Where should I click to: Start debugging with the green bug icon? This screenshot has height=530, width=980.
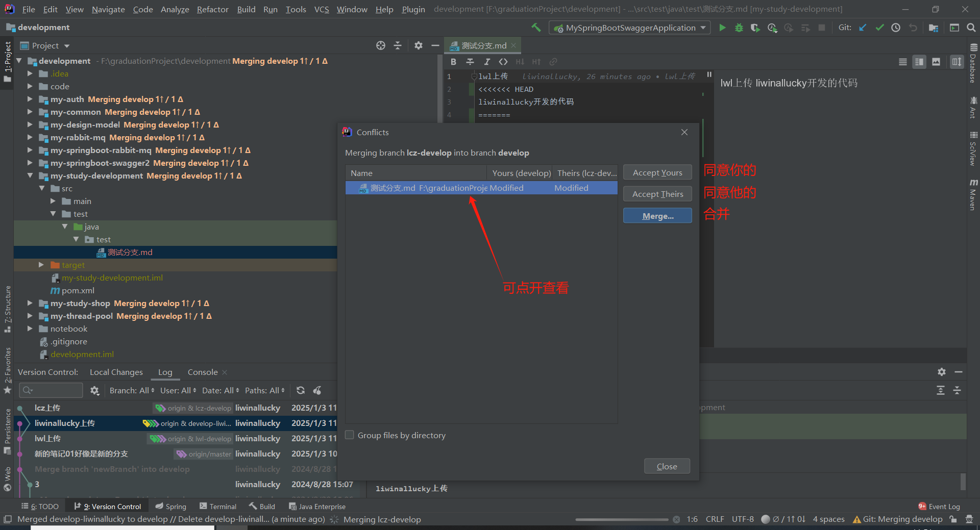click(x=739, y=28)
